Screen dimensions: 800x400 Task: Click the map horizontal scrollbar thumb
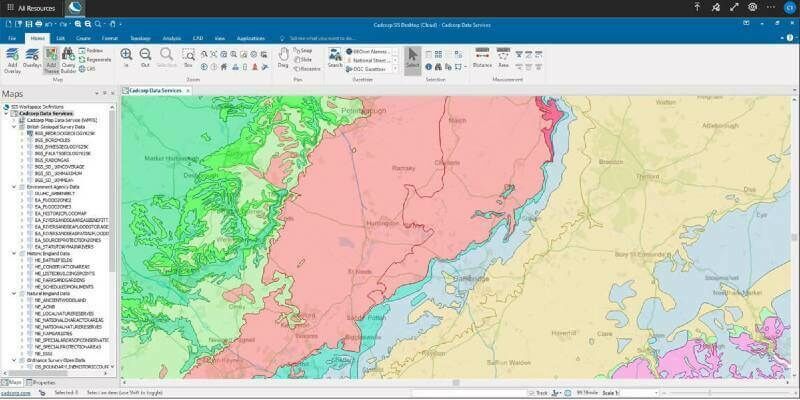(456, 382)
